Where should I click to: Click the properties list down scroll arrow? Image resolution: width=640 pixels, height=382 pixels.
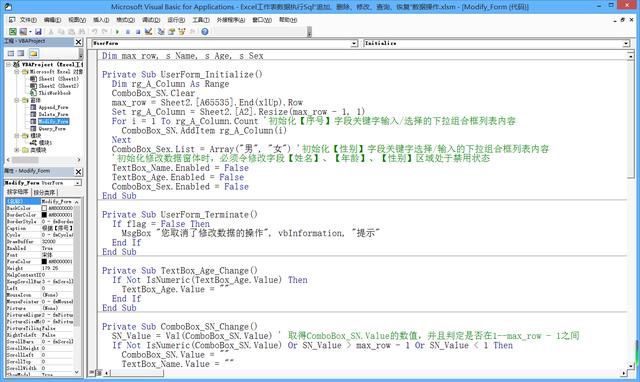[77, 372]
